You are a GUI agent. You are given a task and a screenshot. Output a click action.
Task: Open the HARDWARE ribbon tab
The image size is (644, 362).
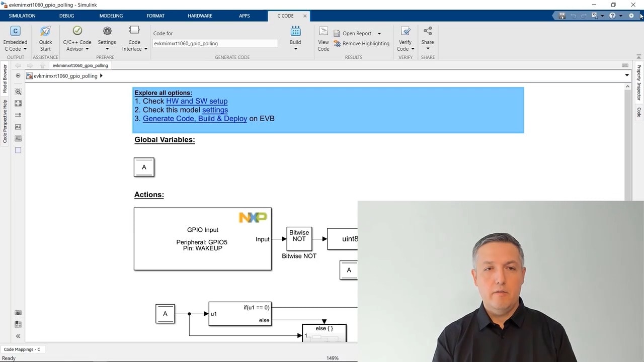tap(200, 16)
